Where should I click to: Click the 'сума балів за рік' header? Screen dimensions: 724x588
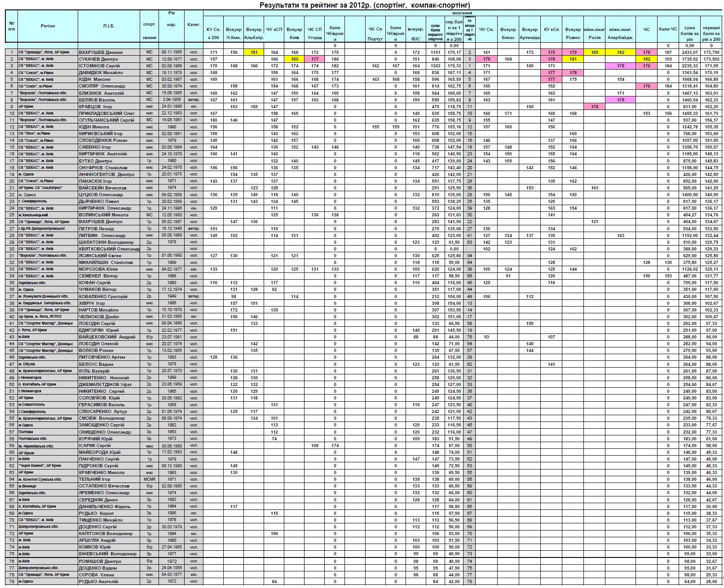689,34
